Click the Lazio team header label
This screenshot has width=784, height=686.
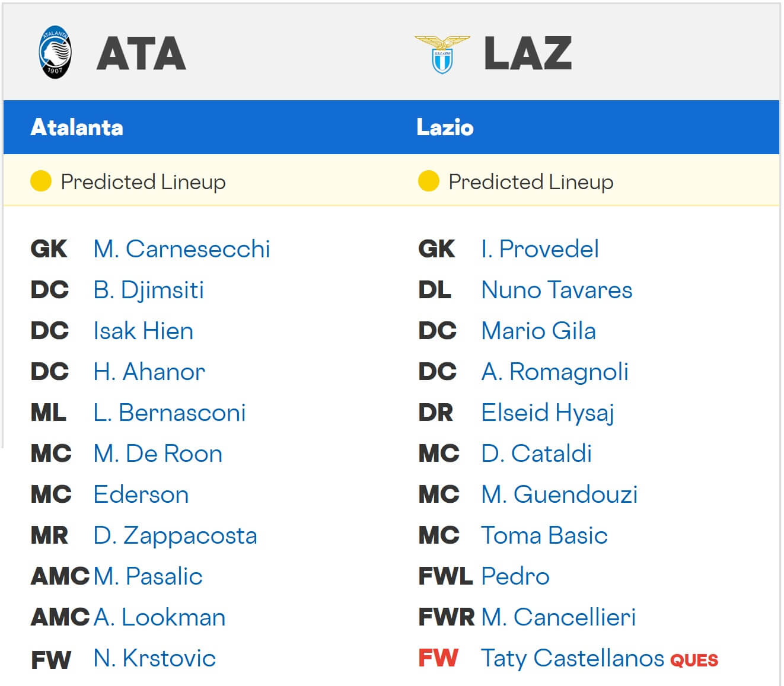[445, 127]
